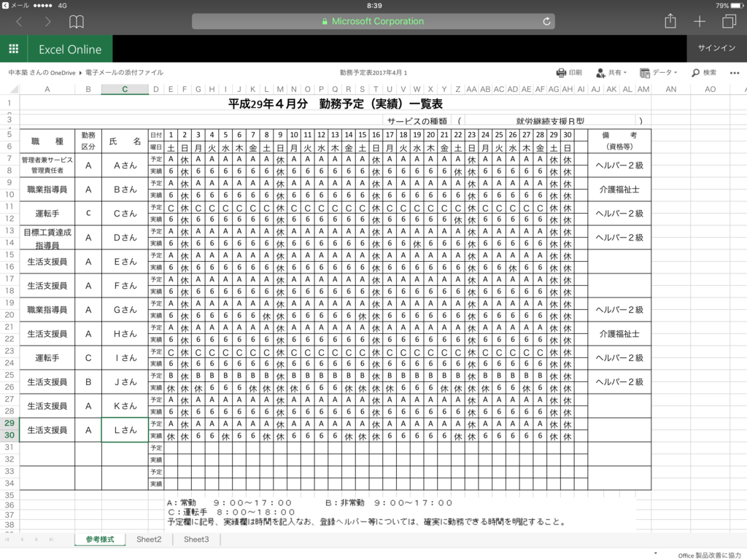
Task: Click the Excel Online title link
Action: (70, 49)
